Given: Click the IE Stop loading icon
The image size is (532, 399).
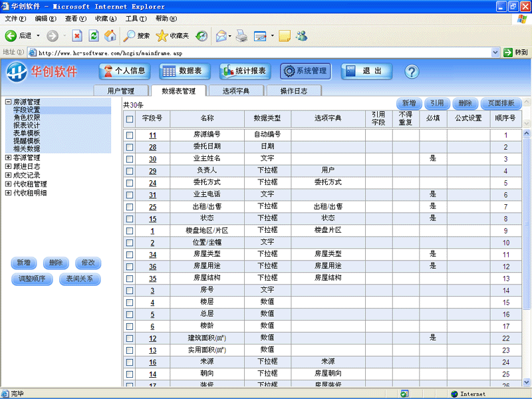Looking at the screenshot, I should pos(77,35).
